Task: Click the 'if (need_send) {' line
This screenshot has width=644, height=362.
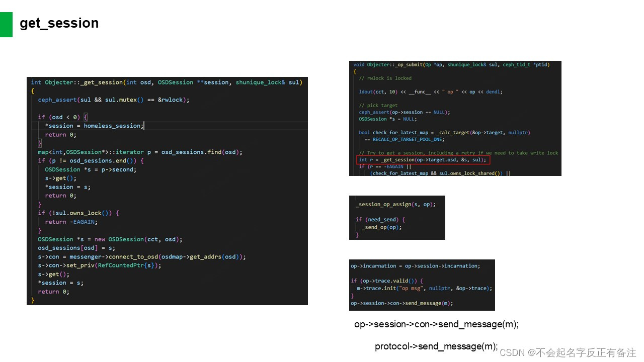Action: coord(380,220)
